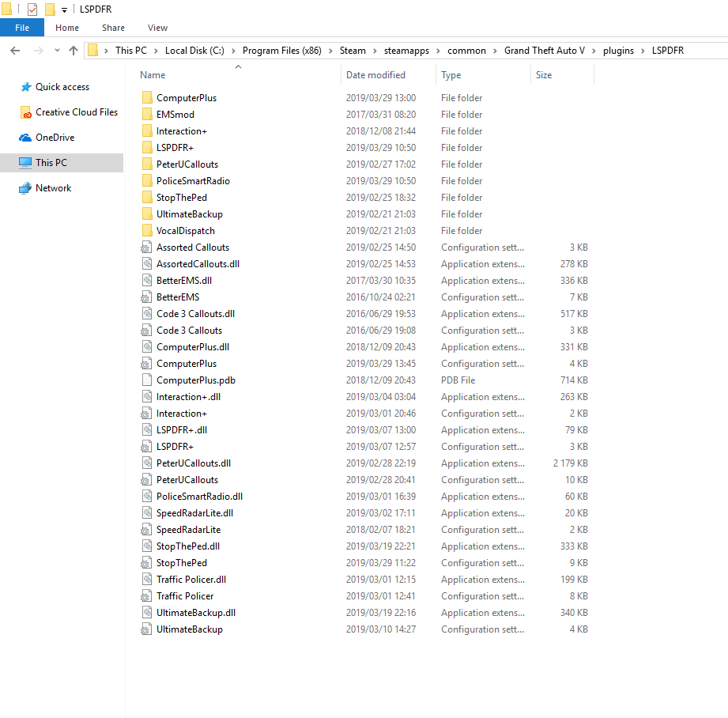728x718 pixels.
Task: Click Program Files (x86) breadcrumb
Action: pyautogui.click(x=282, y=51)
